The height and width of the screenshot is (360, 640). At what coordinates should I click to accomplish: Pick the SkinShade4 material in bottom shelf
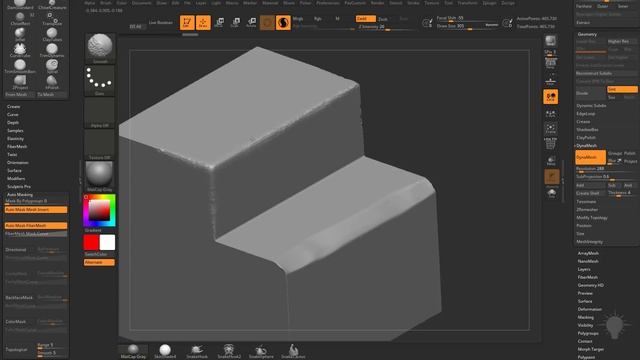click(165, 351)
